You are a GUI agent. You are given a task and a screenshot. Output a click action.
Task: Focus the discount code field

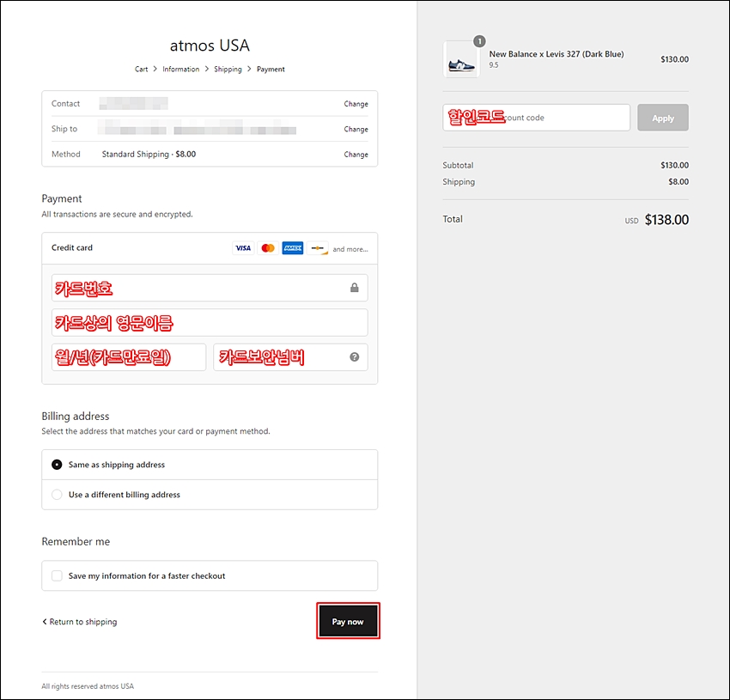click(536, 118)
